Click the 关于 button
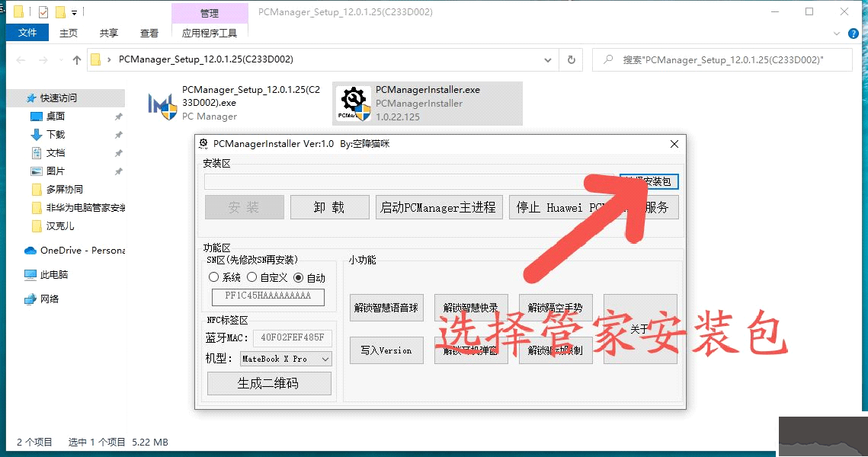The width and height of the screenshot is (868, 457). (640, 329)
